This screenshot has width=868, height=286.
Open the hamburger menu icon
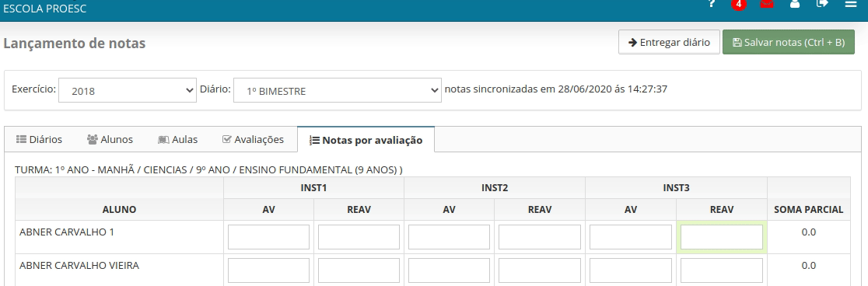coord(850,3)
